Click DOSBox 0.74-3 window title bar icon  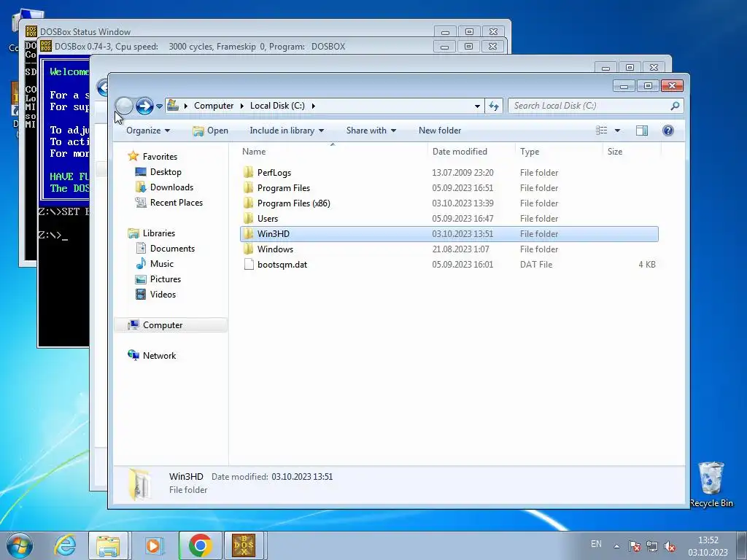tap(46, 46)
